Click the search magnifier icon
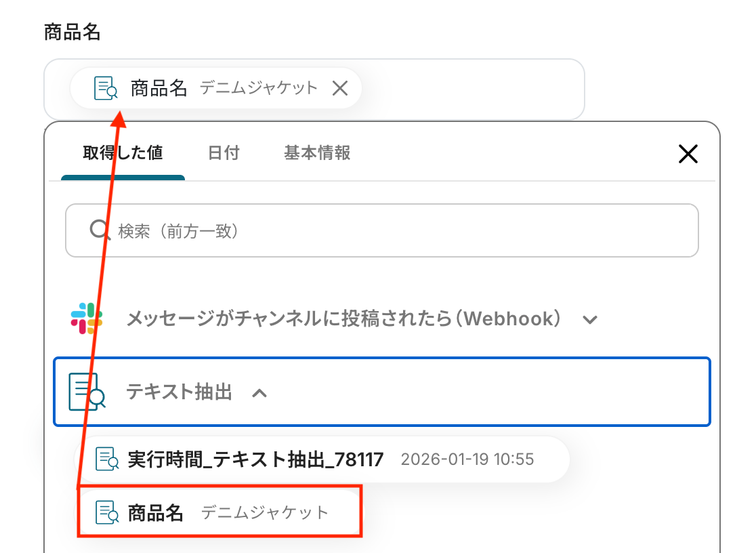Viewport: 756px width, 553px height. 100,230
